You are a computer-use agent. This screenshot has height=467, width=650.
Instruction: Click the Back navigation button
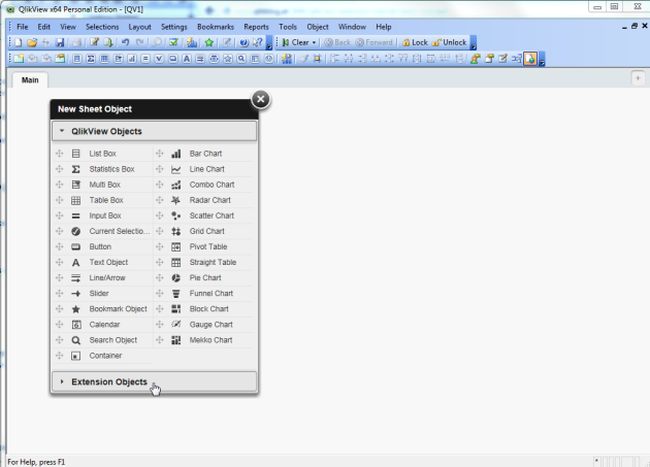click(337, 42)
